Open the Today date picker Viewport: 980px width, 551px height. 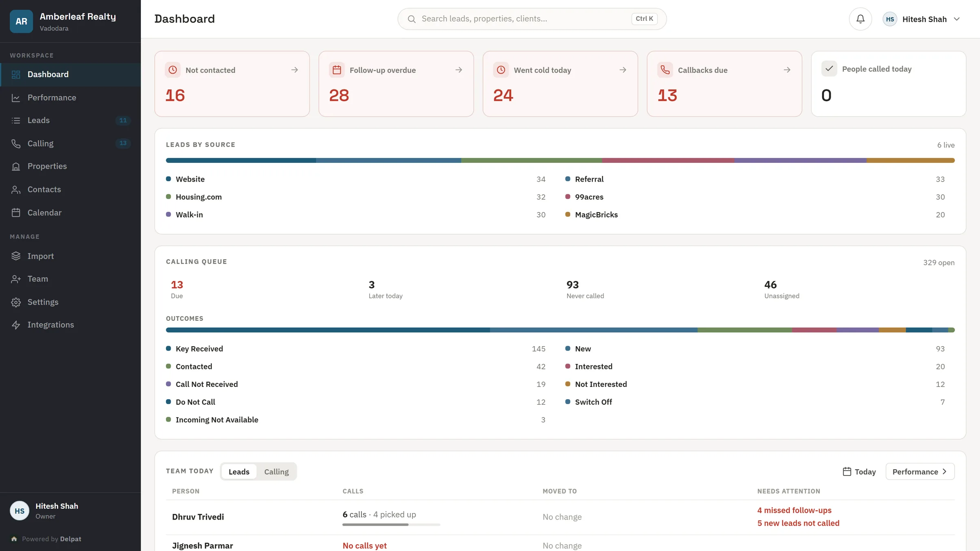click(860, 471)
